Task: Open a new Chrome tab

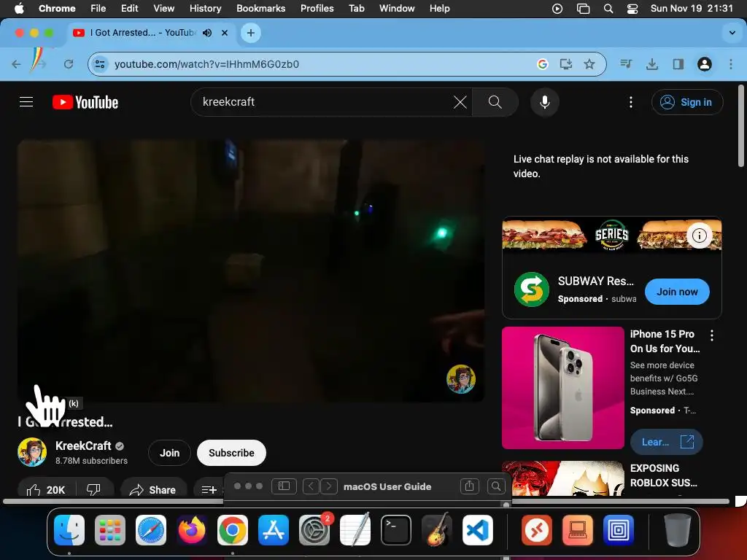Action: [251, 33]
